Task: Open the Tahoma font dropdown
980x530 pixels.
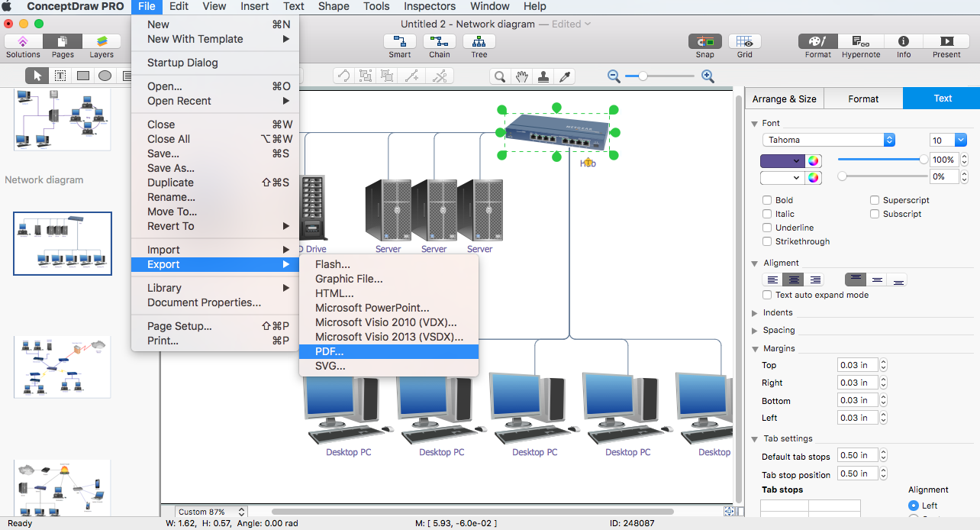Action: (828, 140)
